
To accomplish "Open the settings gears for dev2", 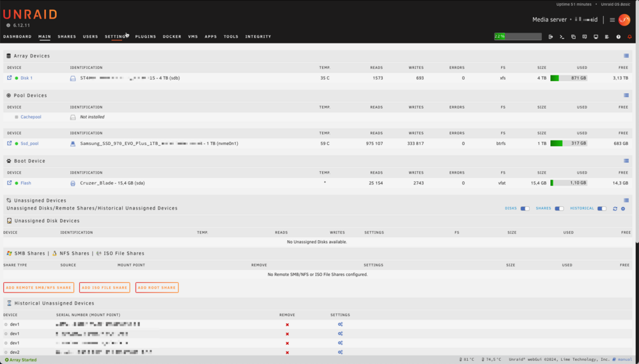I will [x=341, y=353].
